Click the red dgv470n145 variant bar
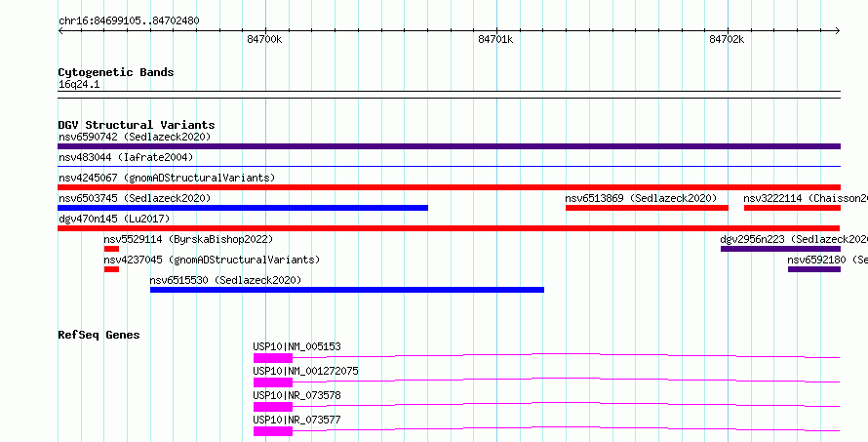Image resolution: width=868 pixels, height=442 pixels. coord(449,228)
